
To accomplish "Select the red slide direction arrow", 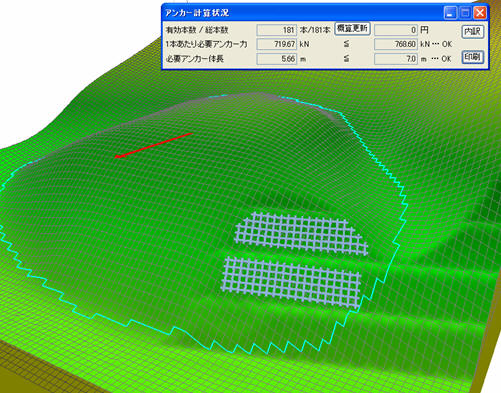I will pos(153,145).
